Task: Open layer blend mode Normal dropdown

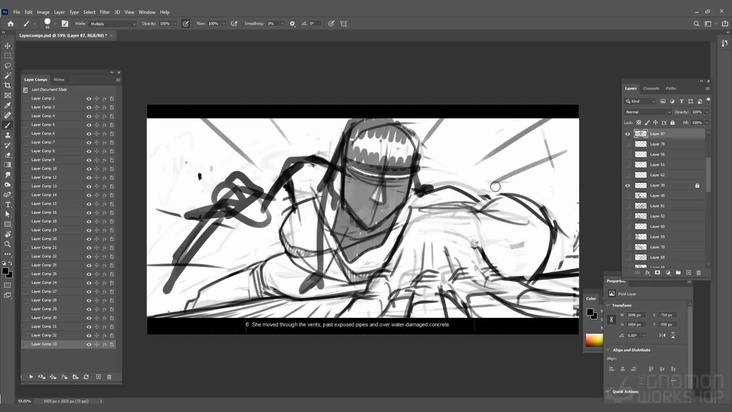Action: pyautogui.click(x=648, y=112)
